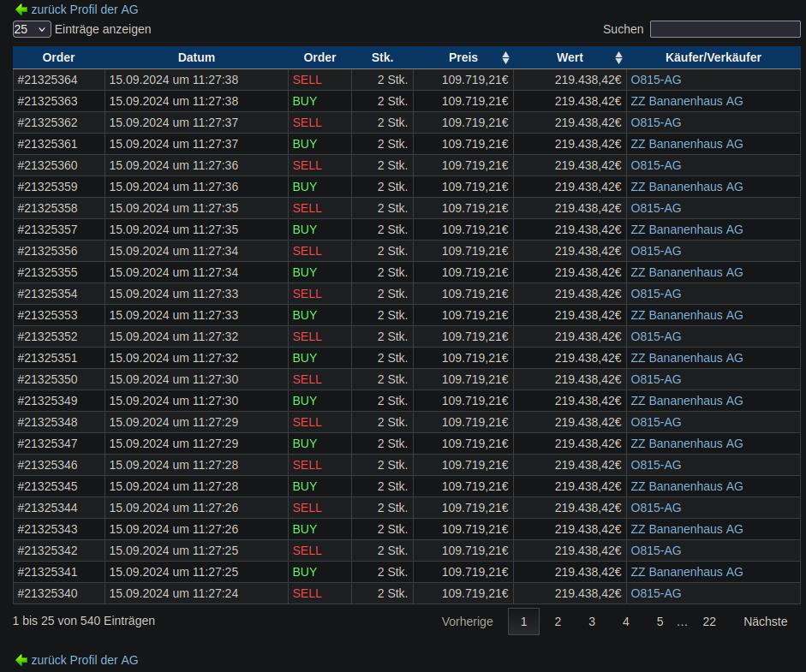The width and height of the screenshot is (806, 672).
Task: Click date '15.09.2024 um 11:27:24'
Action: click(174, 593)
